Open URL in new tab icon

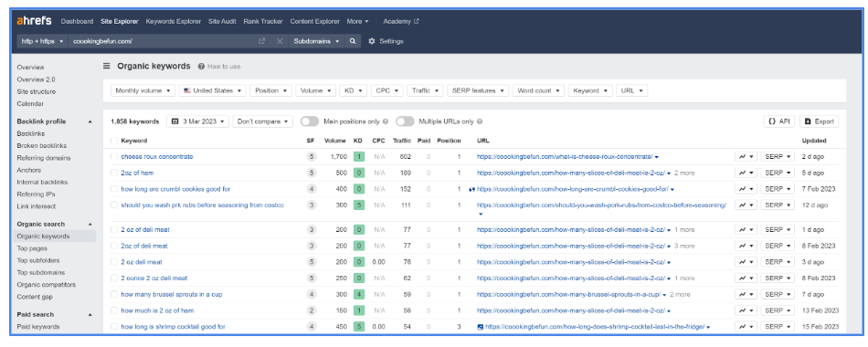tap(262, 41)
